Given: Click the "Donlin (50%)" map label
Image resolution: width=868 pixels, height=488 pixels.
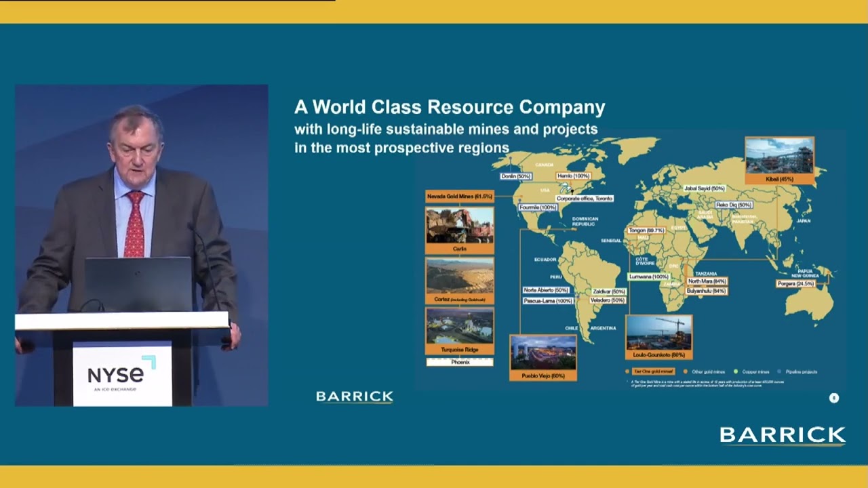Looking at the screenshot, I should [515, 176].
